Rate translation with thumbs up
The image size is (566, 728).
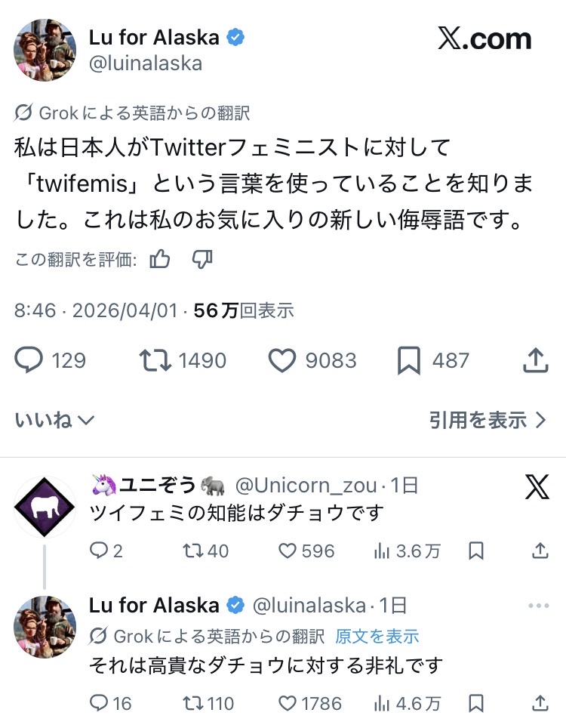160,261
